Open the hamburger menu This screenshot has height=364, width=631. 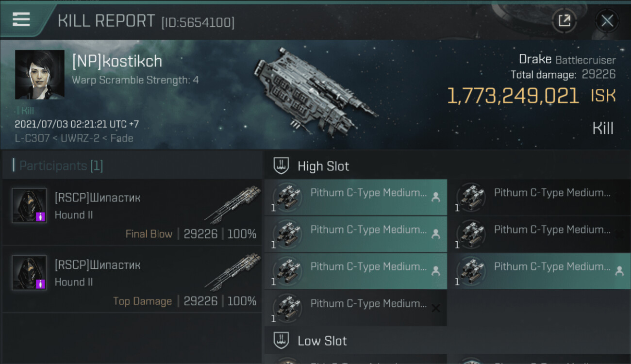21,19
